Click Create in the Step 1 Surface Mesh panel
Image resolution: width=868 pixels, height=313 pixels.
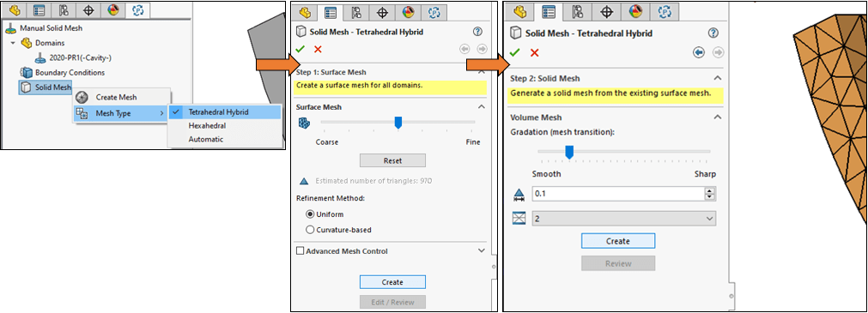392,282
